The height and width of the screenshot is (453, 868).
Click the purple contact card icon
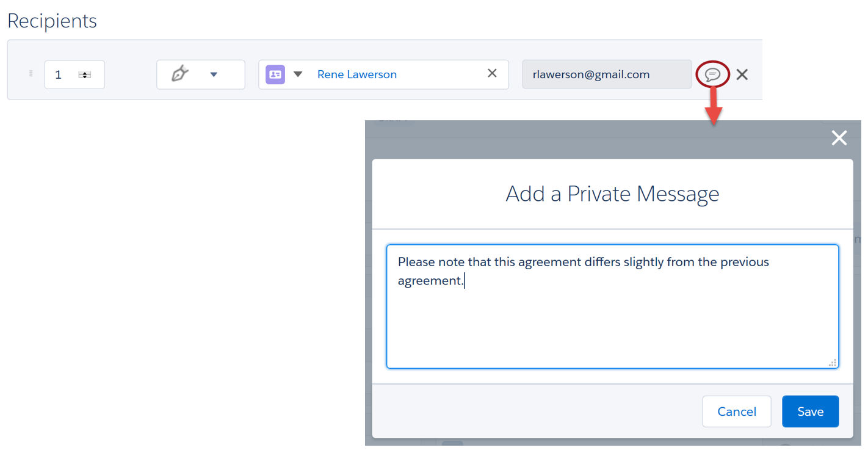[x=275, y=73]
